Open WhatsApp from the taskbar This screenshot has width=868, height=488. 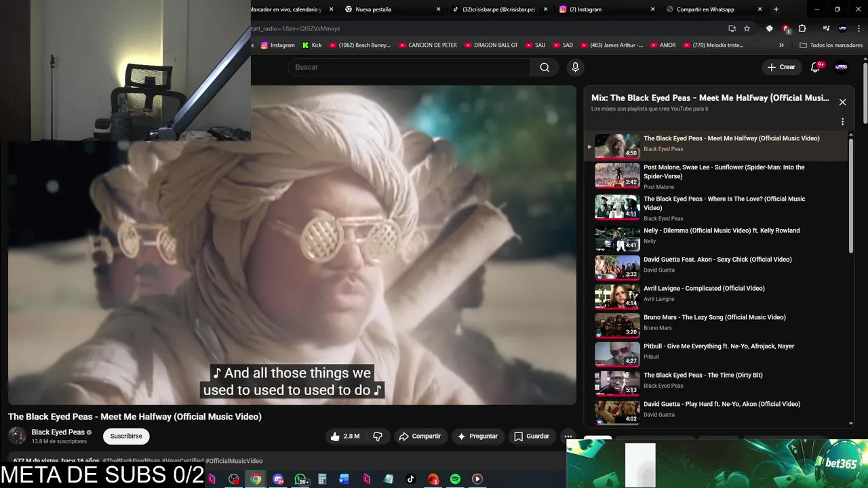[x=300, y=479]
